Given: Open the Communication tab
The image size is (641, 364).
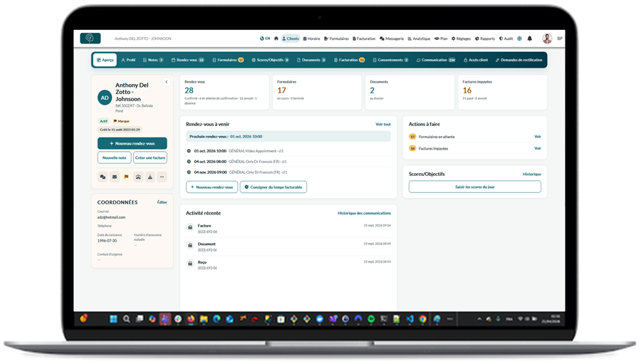Looking at the screenshot, I should [x=436, y=60].
